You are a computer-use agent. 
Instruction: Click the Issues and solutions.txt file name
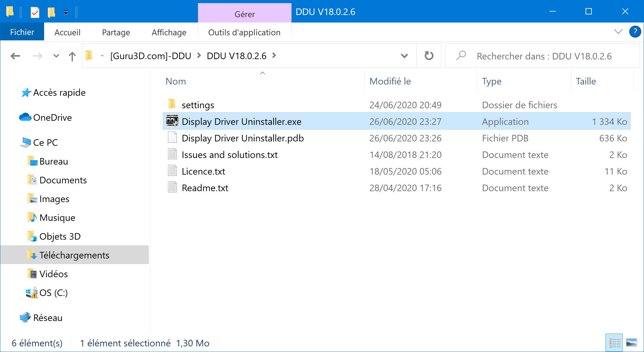[230, 155]
